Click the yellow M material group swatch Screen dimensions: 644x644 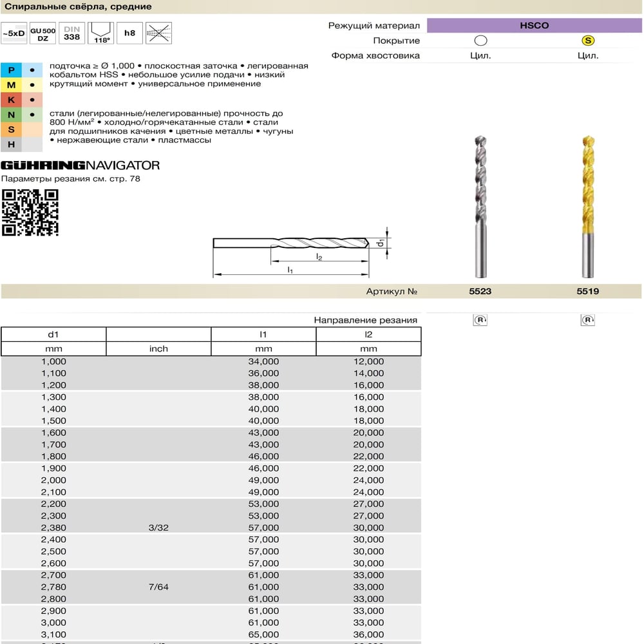point(11,85)
